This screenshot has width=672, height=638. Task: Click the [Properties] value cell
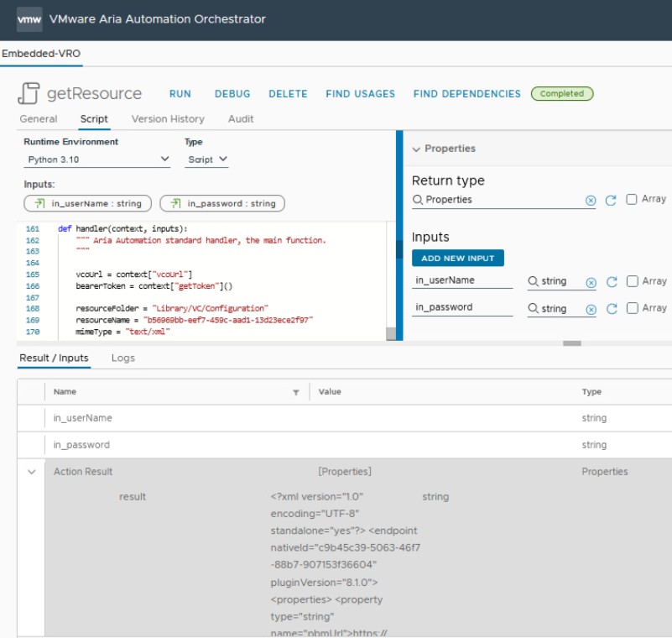point(345,472)
